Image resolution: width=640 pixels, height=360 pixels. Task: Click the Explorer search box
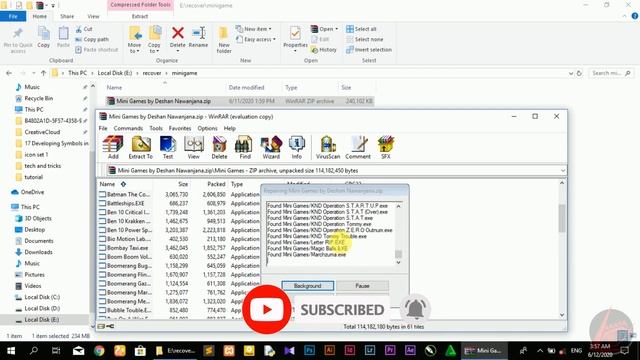click(x=611, y=73)
